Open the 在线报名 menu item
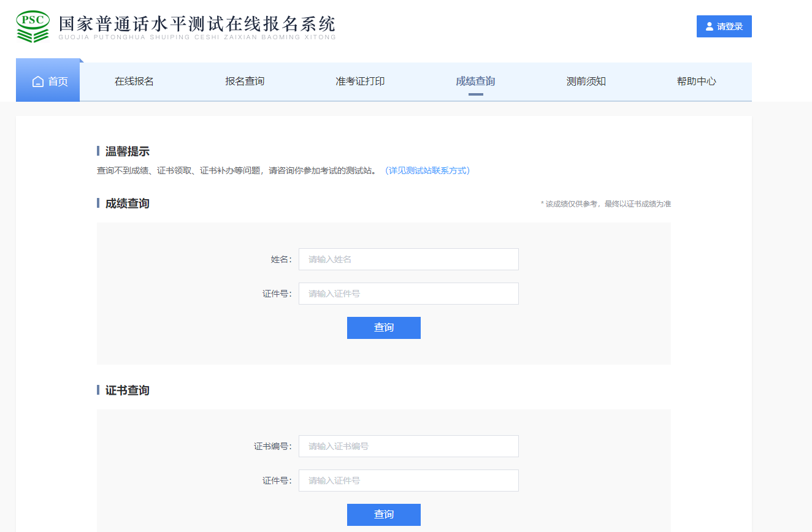812x532 pixels. point(134,82)
